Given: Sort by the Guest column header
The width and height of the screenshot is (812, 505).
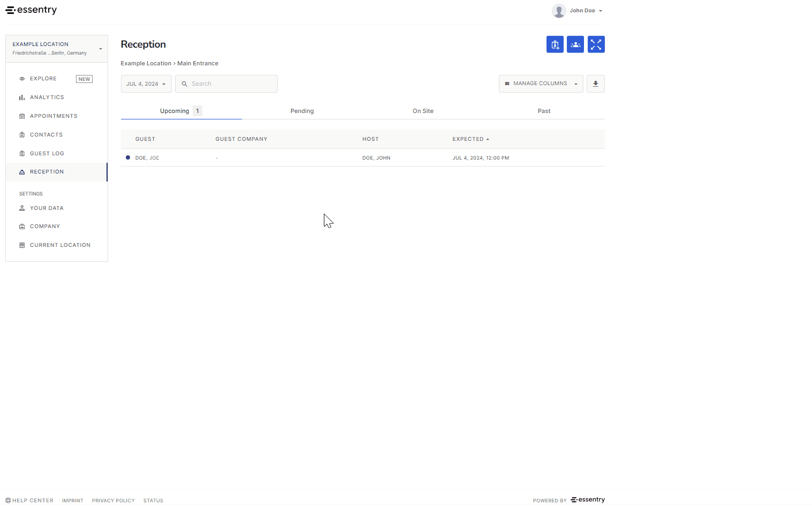Looking at the screenshot, I should pyautogui.click(x=145, y=139).
